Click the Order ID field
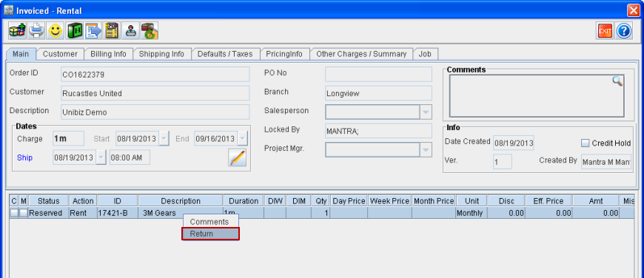The height and width of the screenshot is (278, 644). (155, 75)
